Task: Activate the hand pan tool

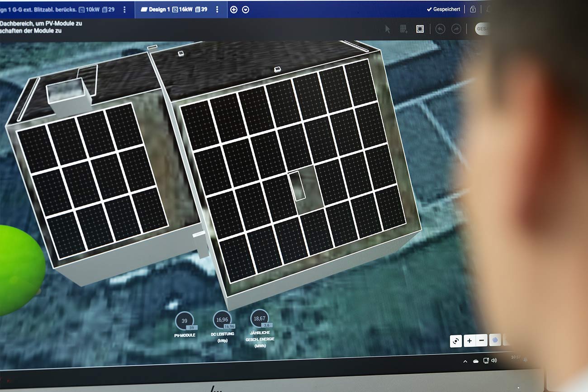Action: (x=494, y=340)
